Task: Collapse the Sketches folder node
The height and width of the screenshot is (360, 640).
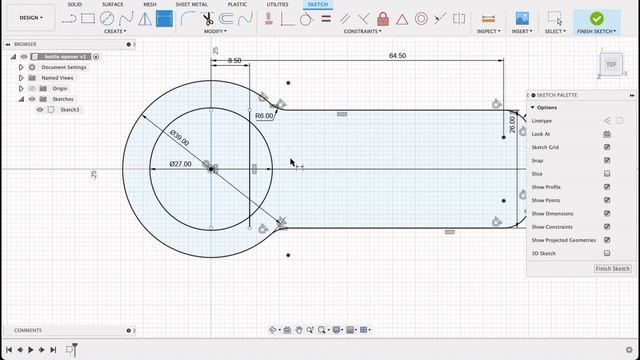Action: (x=21, y=99)
